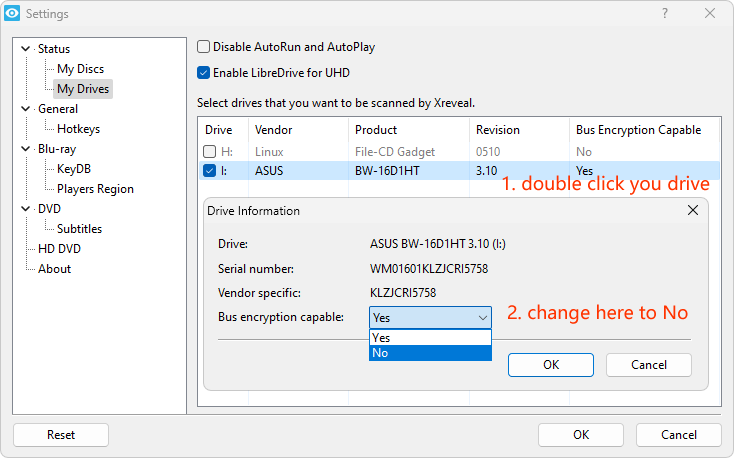Select No in the dropdown list
The height and width of the screenshot is (458, 734).
point(430,353)
